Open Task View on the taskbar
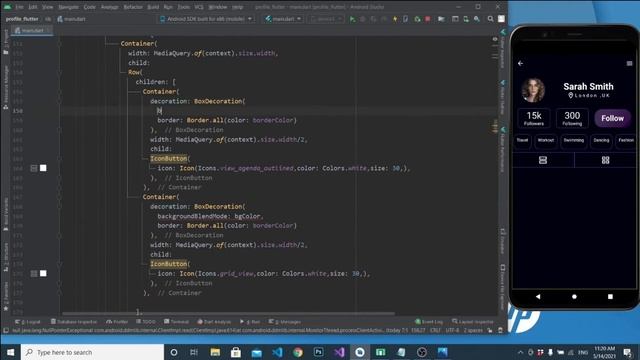 [x=194, y=352]
